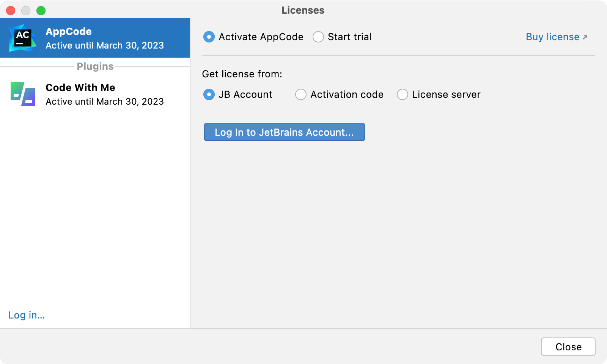This screenshot has height=364, width=607.
Task: Select JB Account as license source
Action: pos(209,94)
